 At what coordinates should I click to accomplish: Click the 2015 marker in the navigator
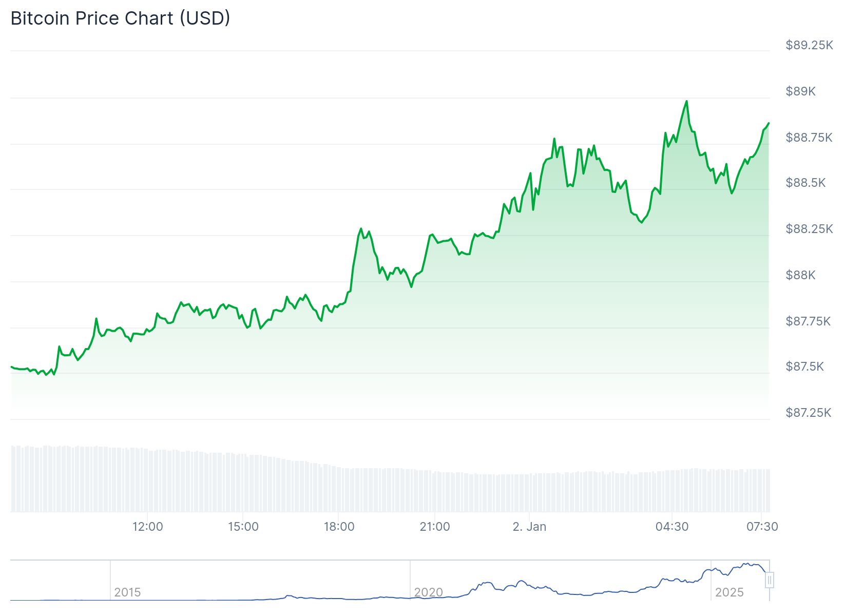127,592
